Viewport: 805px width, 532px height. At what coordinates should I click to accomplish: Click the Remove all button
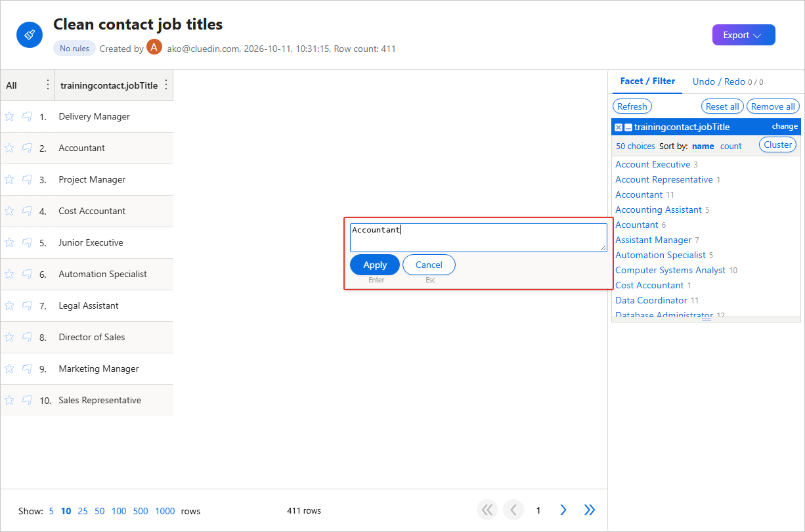click(773, 106)
